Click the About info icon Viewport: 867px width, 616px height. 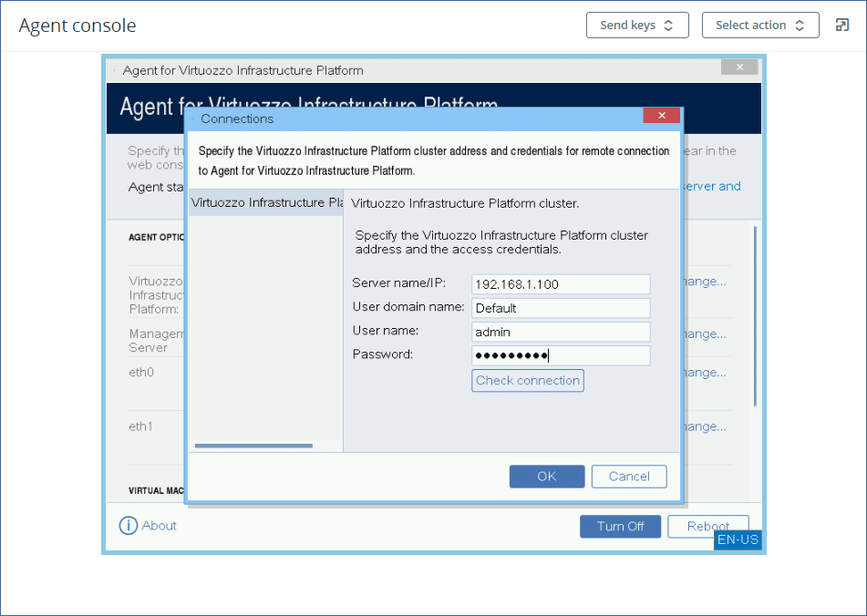pos(129,526)
